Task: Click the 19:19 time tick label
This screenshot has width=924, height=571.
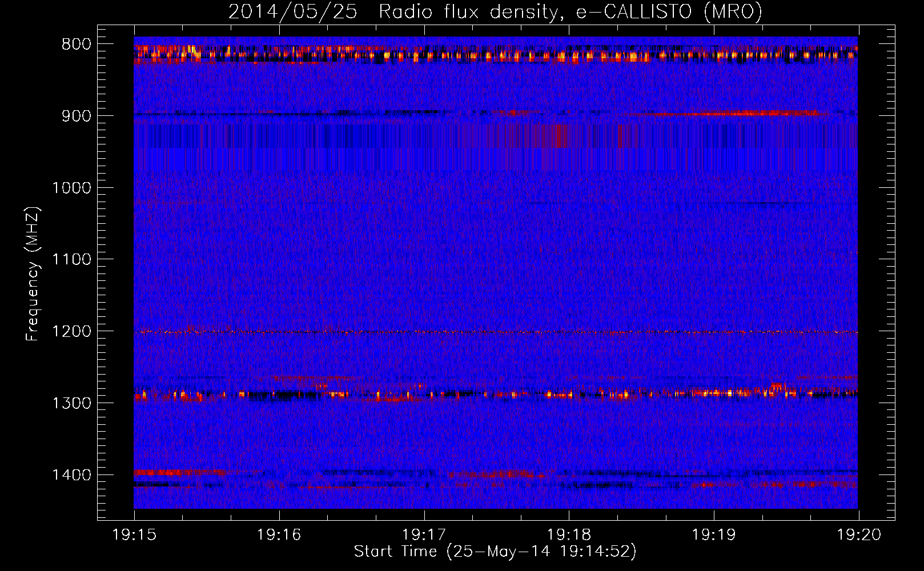Action: tap(714, 534)
